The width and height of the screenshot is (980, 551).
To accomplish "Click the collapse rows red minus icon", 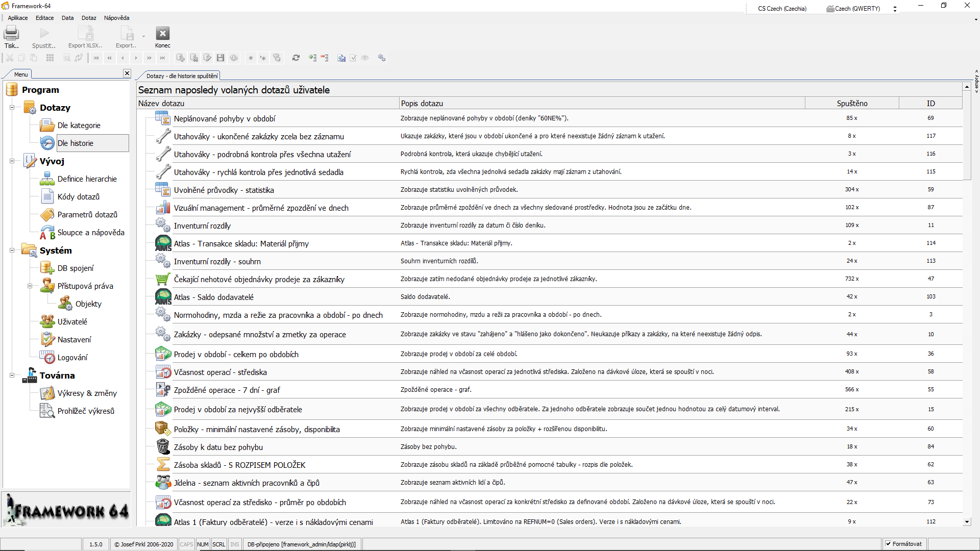I will [325, 58].
